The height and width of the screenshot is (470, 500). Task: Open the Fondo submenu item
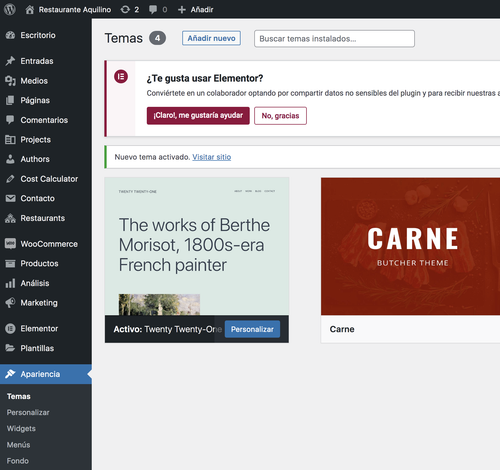(x=18, y=461)
